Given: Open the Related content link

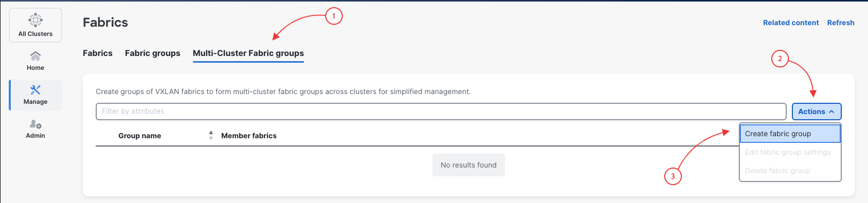Looking at the screenshot, I should tap(791, 23).
